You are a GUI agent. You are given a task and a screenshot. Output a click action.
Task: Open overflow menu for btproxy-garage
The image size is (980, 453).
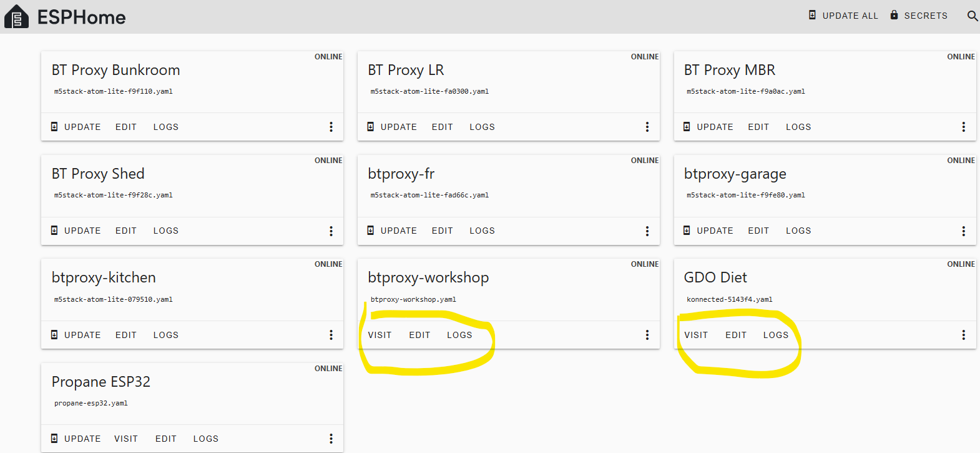(964, 231)
